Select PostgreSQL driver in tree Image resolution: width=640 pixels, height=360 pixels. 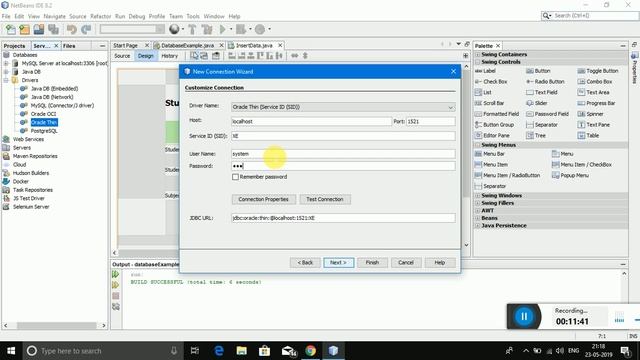point(44,131)
